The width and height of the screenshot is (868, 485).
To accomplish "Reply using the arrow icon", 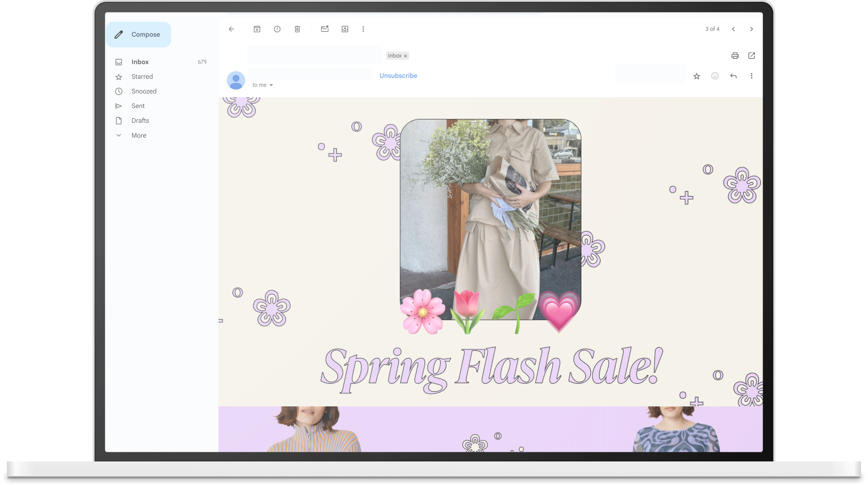I will 733,76.
